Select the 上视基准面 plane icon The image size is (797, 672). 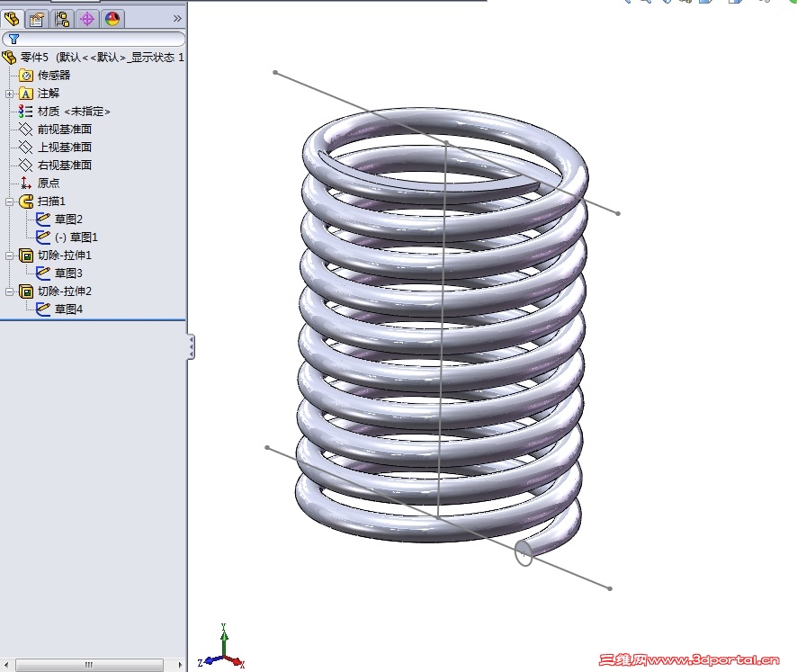point(25,147)
